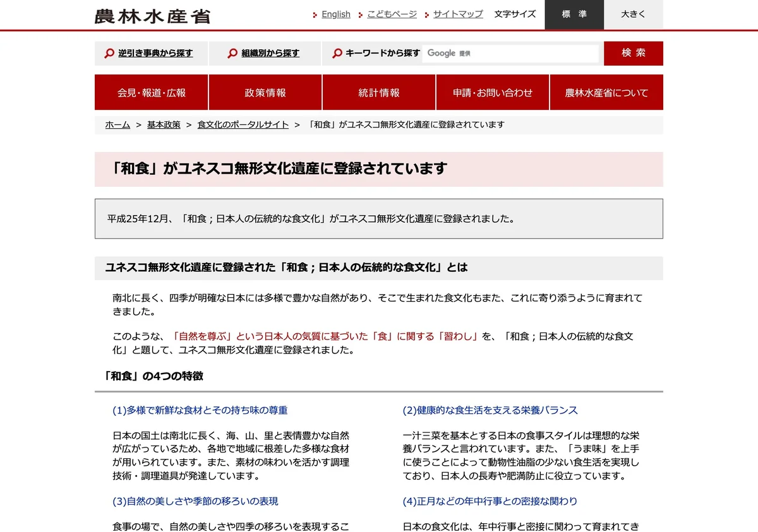
Task: Click paragraph starting 日本の国土は南北に長く
Action: pos(231,456)
